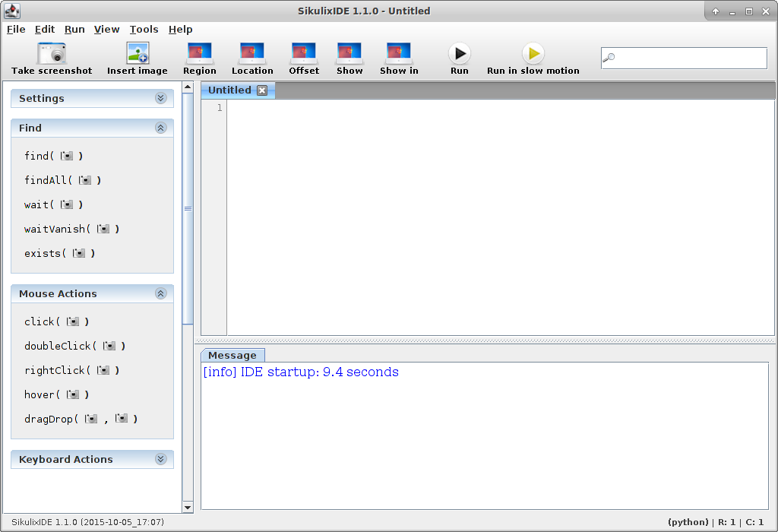
Task: Open the Run menu
Action: click(x=74, y=30)
